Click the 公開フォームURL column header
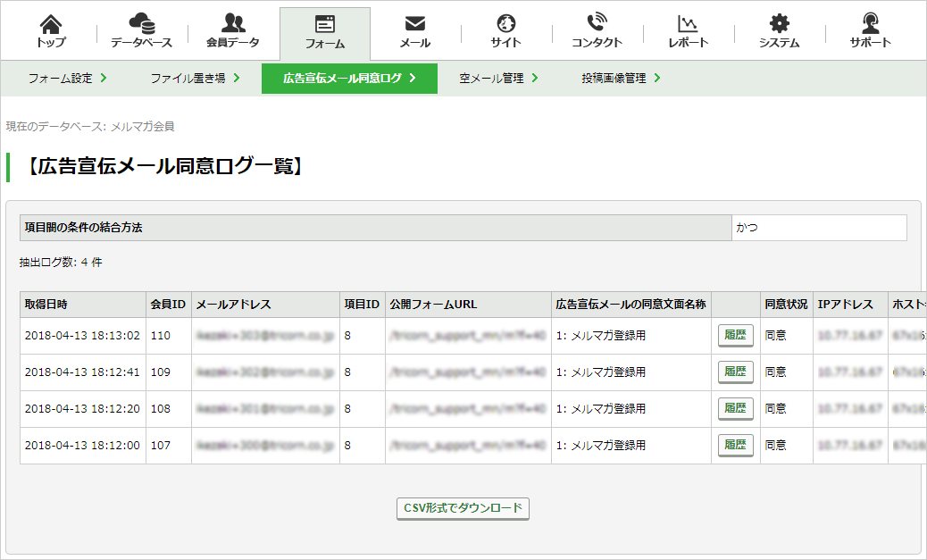 (468, 305)
